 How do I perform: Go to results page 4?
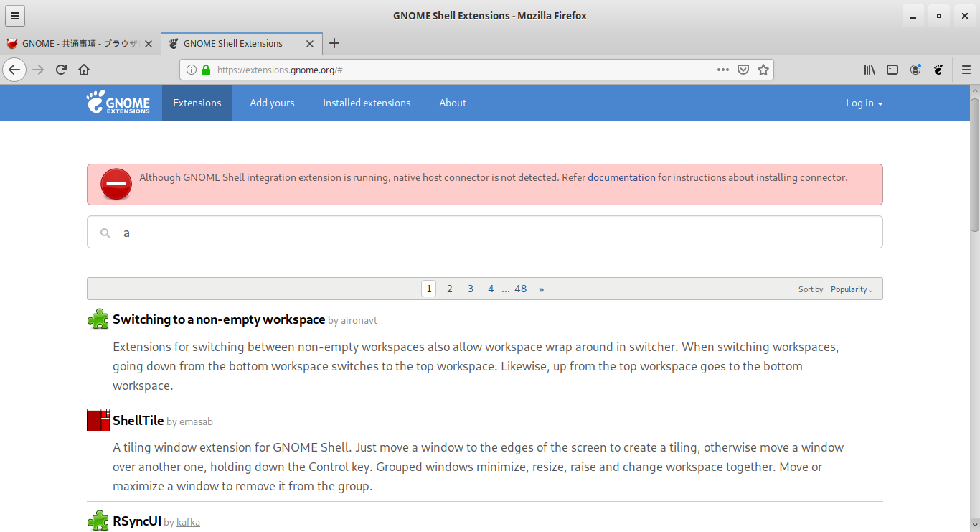click(491, 289)
